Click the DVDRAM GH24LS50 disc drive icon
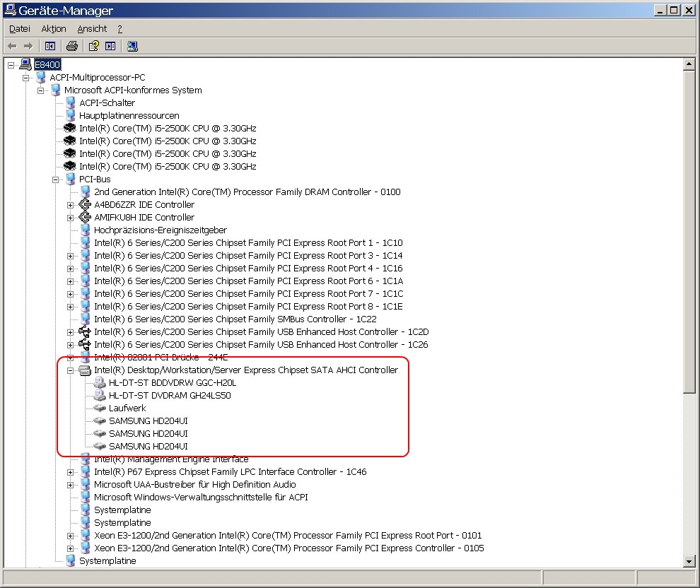700x588 pixels. click(x=100, y=395)
